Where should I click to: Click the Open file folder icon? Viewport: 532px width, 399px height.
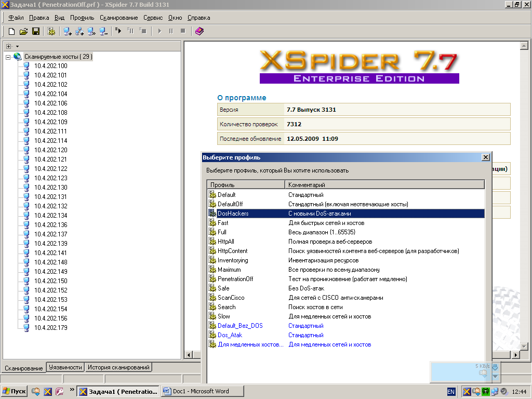click(23, 31)
